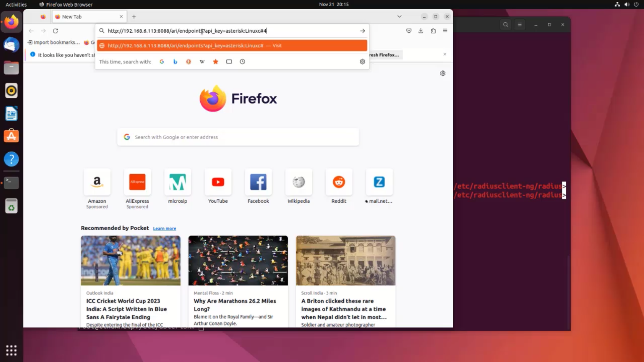Click the Firefox reload button
Viewport: 644px width, 362px height.
point(55,31)
